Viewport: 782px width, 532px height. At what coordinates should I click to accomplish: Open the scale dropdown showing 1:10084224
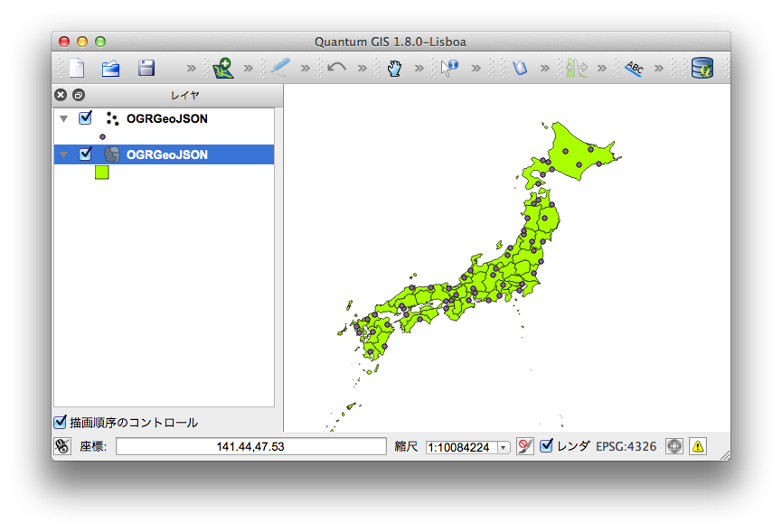pyautogui.click(x=503, y=445)
